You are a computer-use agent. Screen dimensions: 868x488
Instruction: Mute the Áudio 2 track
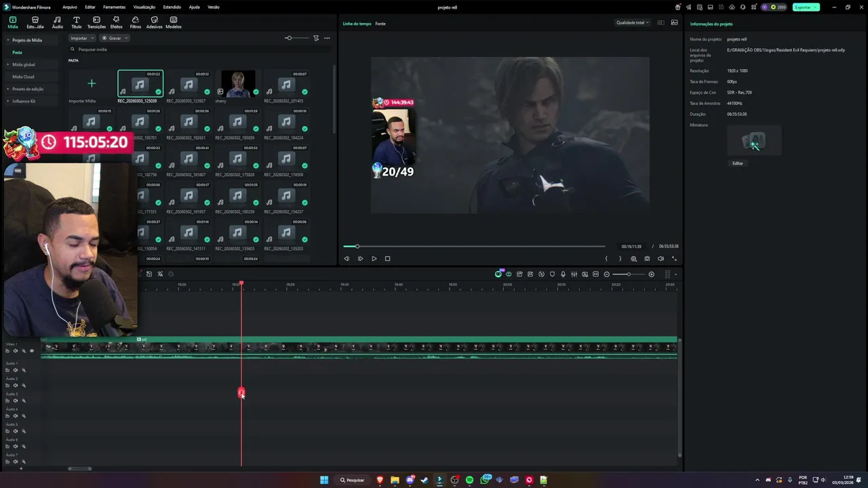pyautogui.click(x=16, y=385)
